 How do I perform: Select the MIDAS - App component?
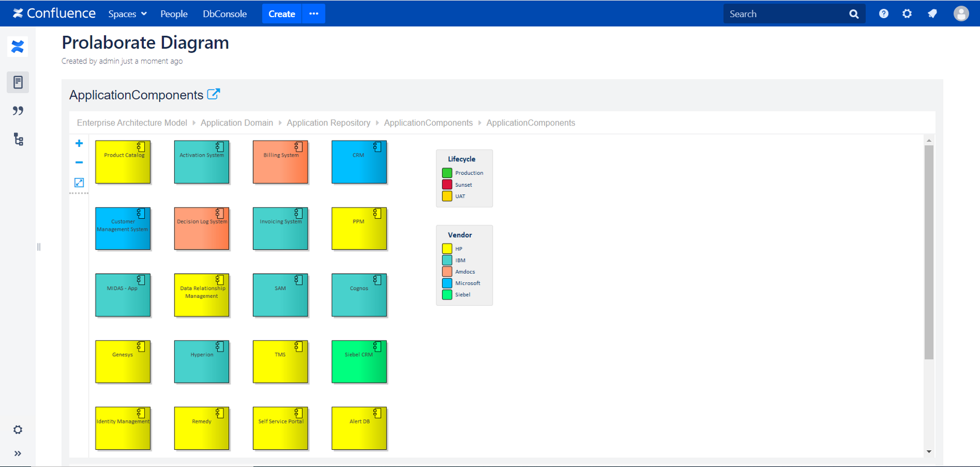[x=123, y=295]
